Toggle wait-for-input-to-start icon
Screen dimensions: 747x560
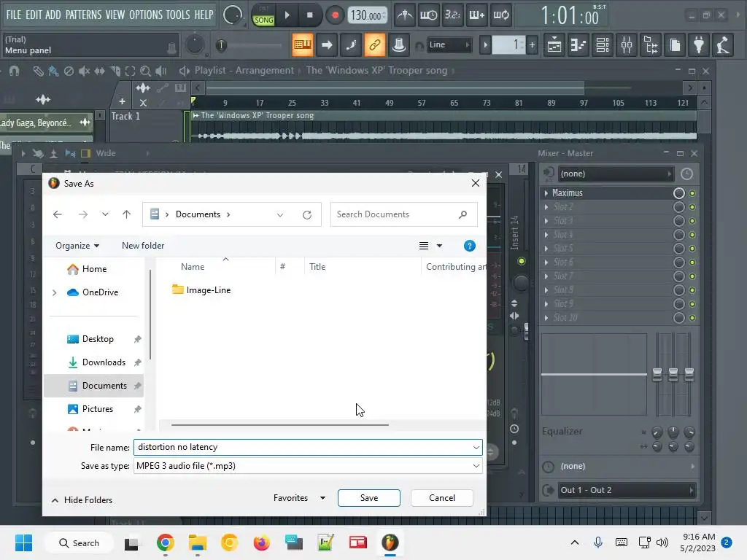point(428,15)
